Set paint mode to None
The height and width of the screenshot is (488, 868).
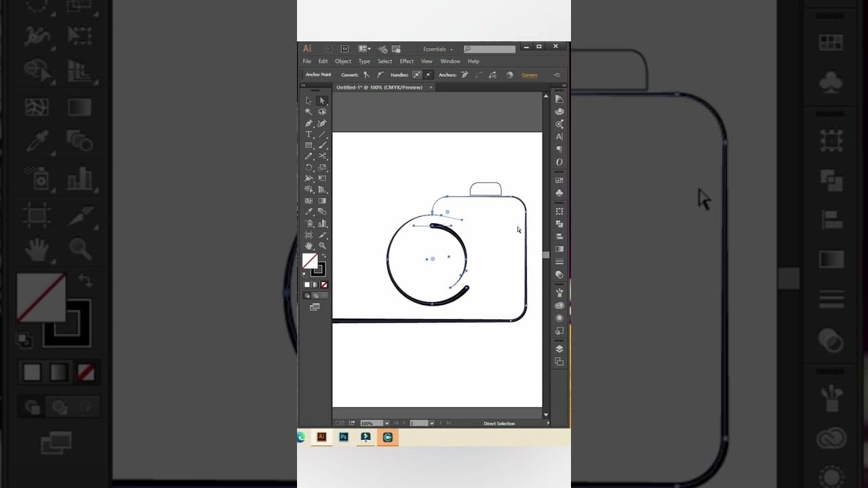point(323,285)
